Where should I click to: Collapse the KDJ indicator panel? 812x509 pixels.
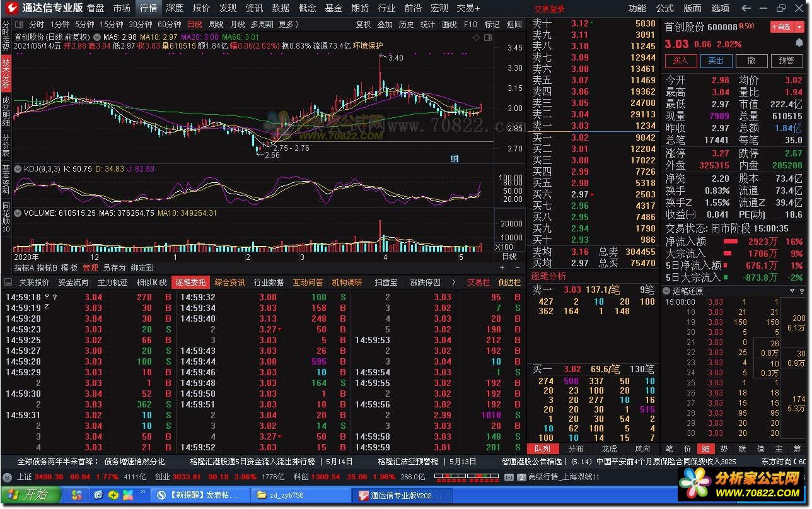click(x=18, y=169)
